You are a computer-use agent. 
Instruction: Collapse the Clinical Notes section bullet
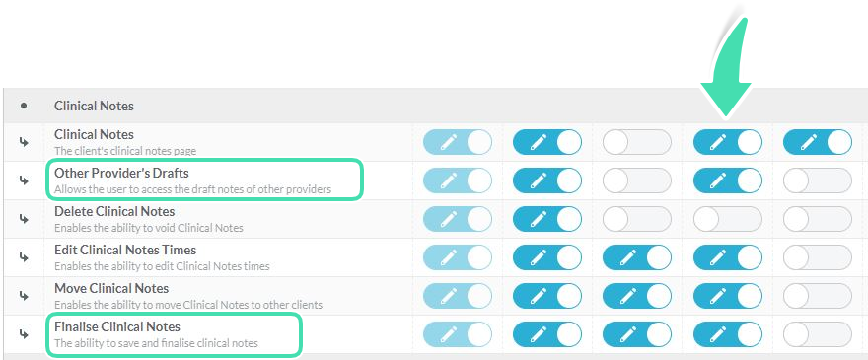coord(24,106)
